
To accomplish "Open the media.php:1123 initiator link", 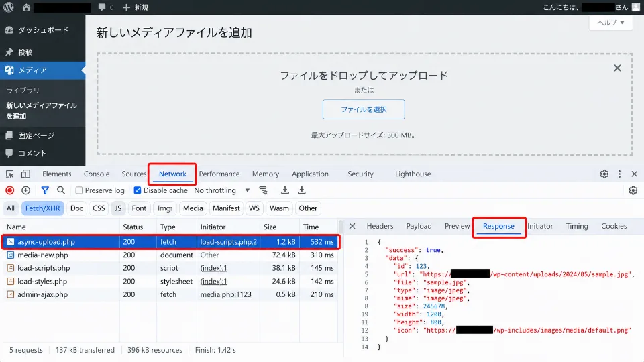I will [226, 294].
